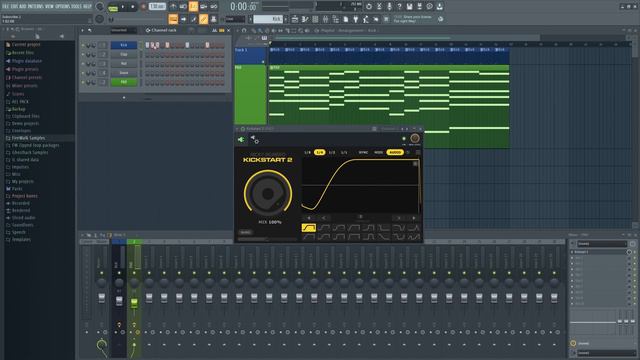
Task: Enable the SYNC mode in Kickstart
Action: click(x=363, y=152)
